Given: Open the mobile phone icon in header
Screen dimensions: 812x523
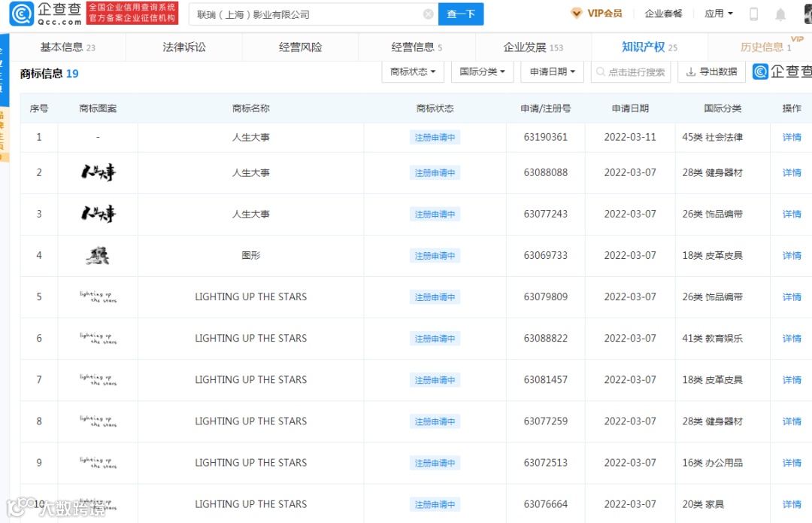Looking at the screenshot, I should tap(754, 14).
